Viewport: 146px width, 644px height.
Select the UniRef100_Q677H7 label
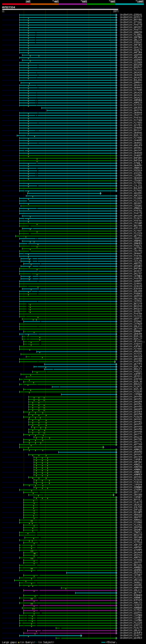pos(131,593)
